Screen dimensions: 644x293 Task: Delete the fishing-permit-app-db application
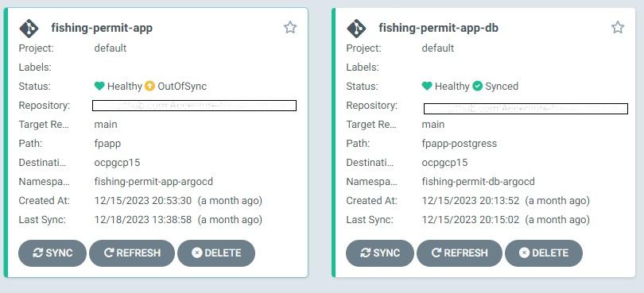(544, 253)
